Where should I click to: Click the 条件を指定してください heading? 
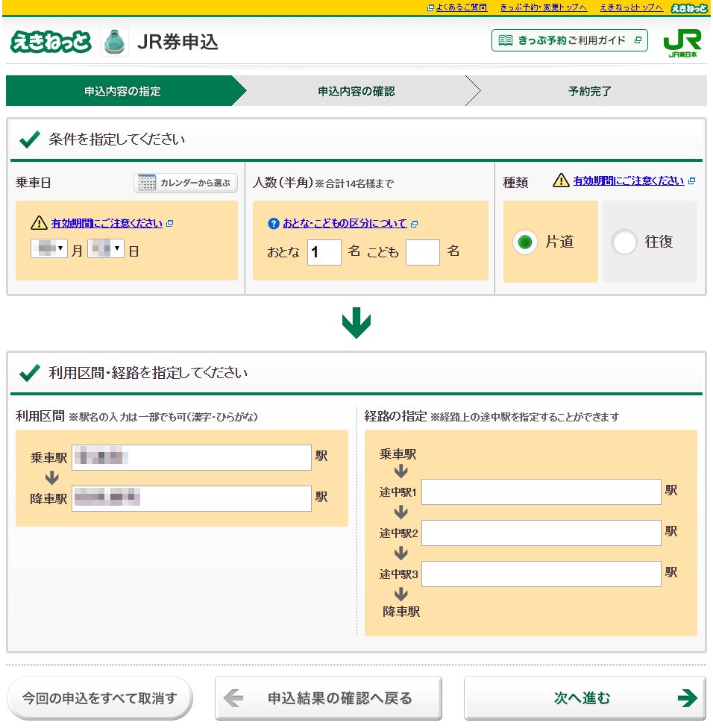[x=116, y=139]
